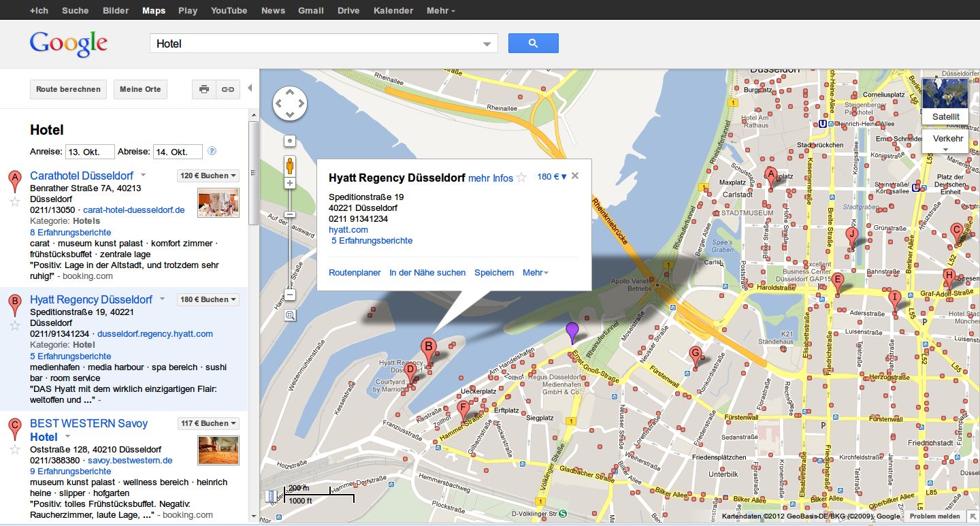Click the my-location dot button on map
The image size is (980, 526).
point(290,141)
